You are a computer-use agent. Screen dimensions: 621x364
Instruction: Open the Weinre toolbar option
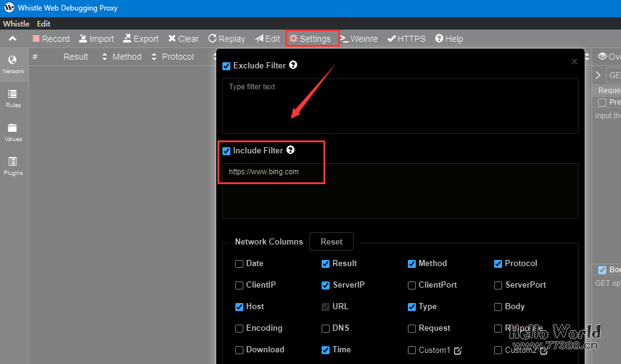(359, 39)
